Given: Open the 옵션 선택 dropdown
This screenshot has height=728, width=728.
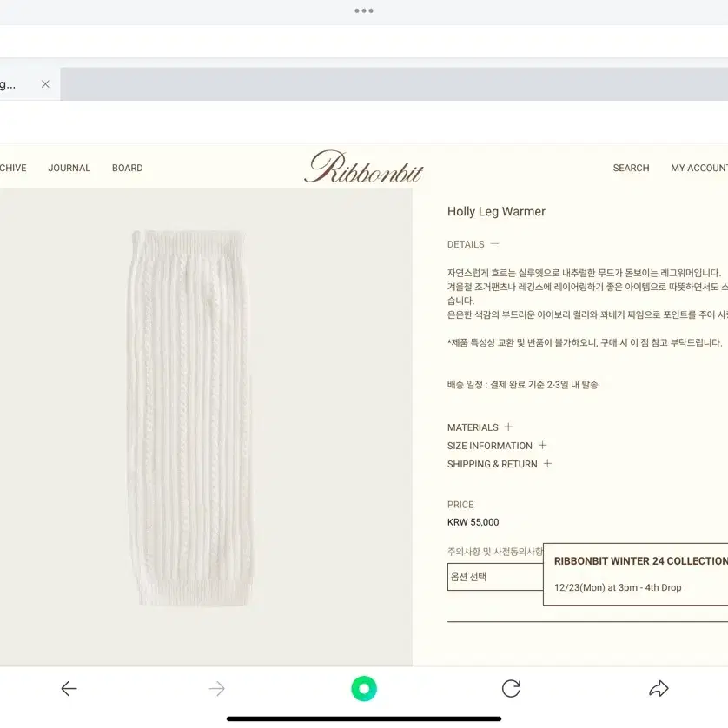Looking at the screenshot, I should click(495, 577).
